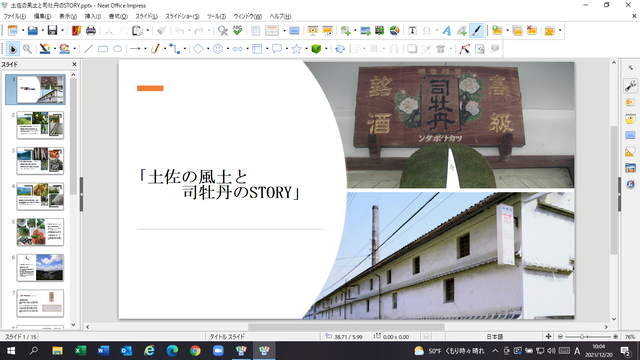Viewport: 640px width, 360px height.
Task: Select the smiley symbol shapes tool
Action: (218, 49)
